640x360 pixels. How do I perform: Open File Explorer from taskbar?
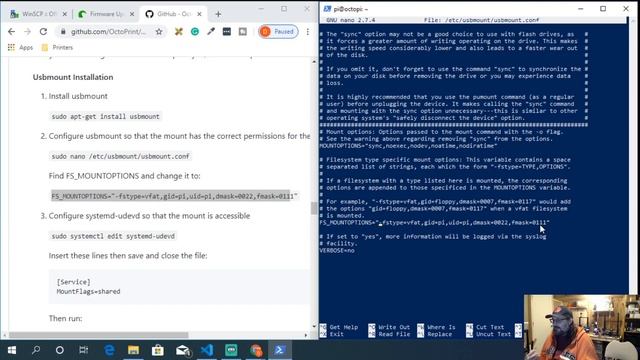[x=133, y=350]
